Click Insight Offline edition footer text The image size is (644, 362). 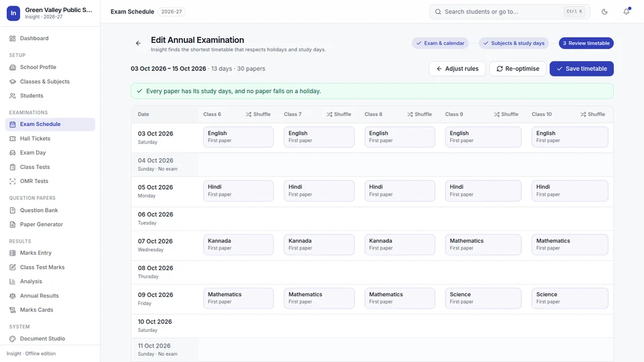[32, 354]
